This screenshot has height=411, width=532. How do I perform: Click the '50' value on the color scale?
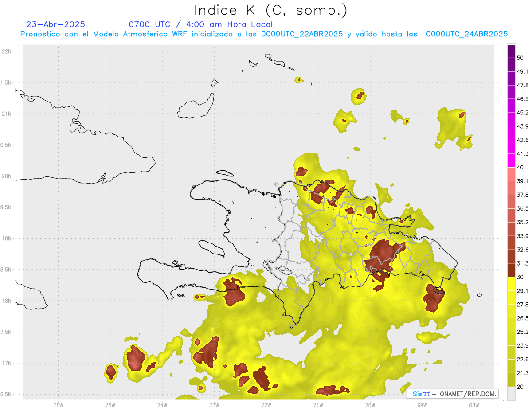coord(520,58)
